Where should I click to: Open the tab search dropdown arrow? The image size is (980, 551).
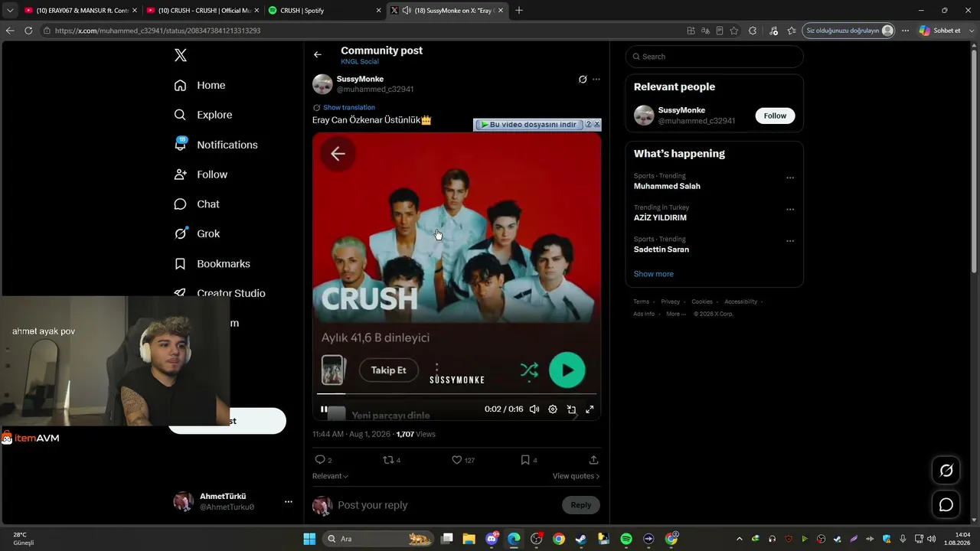(x=10, y=11)
